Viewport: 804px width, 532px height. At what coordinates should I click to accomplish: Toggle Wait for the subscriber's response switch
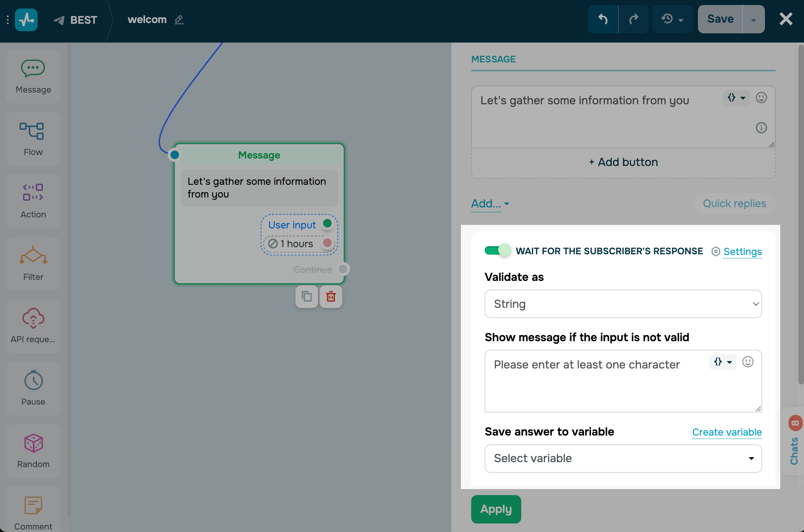(x=497, y=251)
